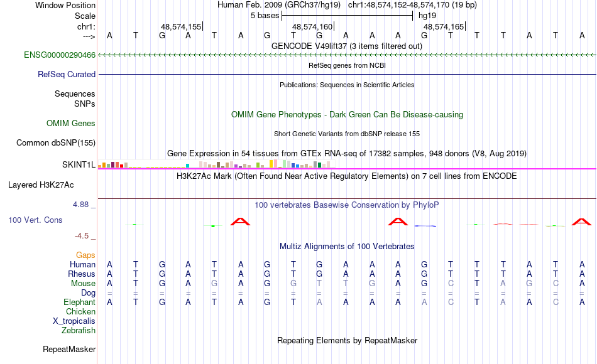
Task: Click Basewise Conservation by PhyloP title
Action: point(347,205)
